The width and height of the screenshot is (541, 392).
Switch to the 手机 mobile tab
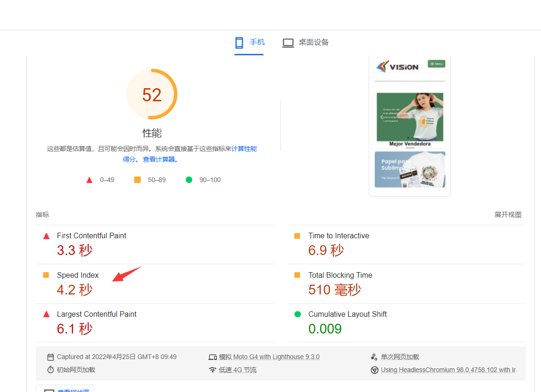(x=249, y=42)
